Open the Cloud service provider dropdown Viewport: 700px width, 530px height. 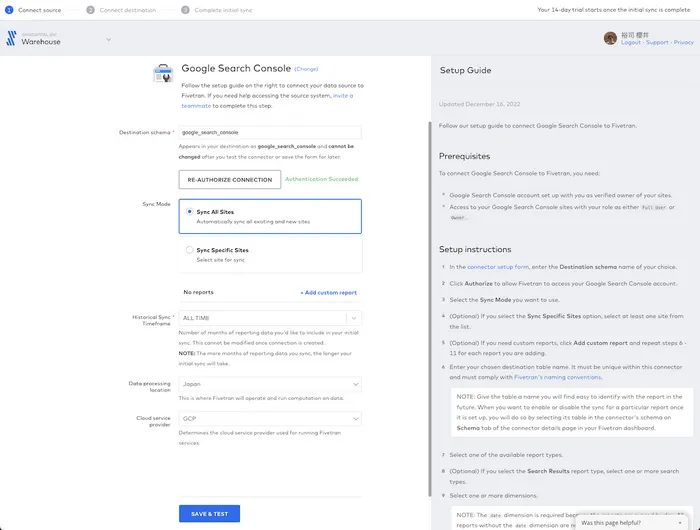(x=270, y=421)
